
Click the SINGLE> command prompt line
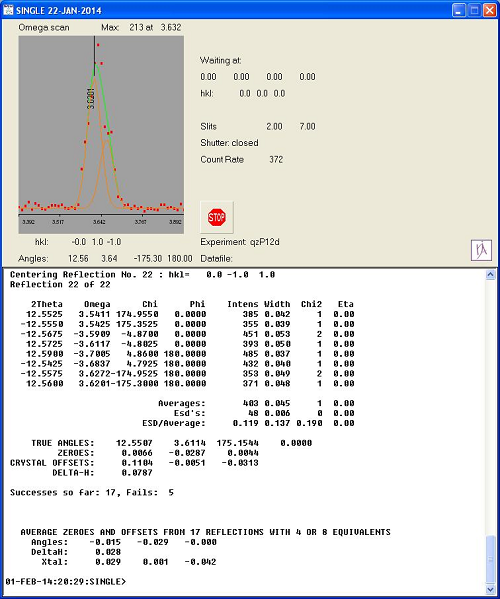coord(66,581)
